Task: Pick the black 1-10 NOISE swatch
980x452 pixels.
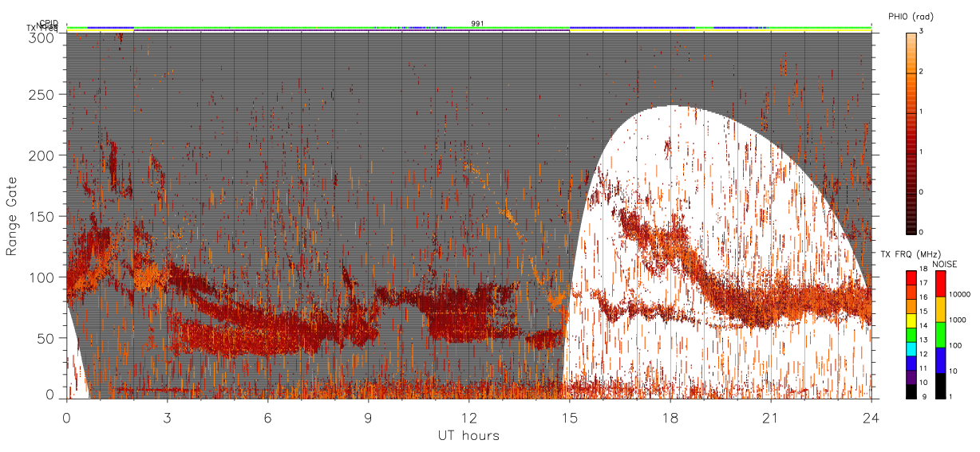Action: click(x=940, y=384)
